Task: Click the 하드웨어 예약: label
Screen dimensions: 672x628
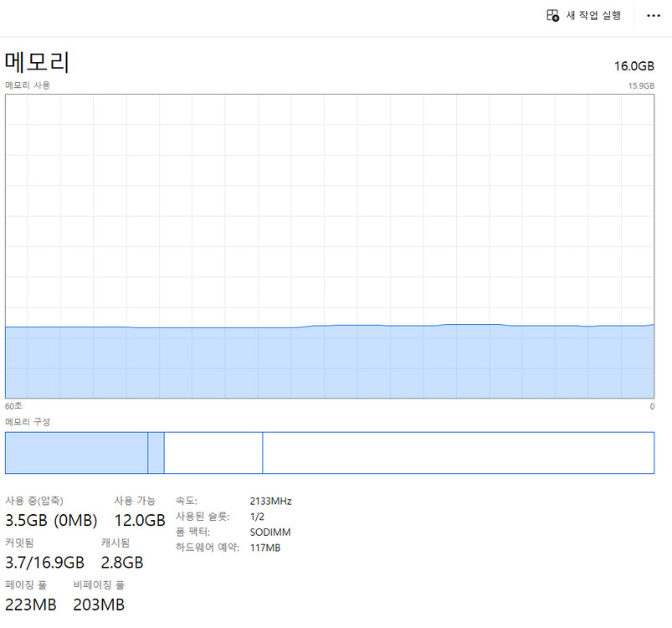Action: point(208,548)
